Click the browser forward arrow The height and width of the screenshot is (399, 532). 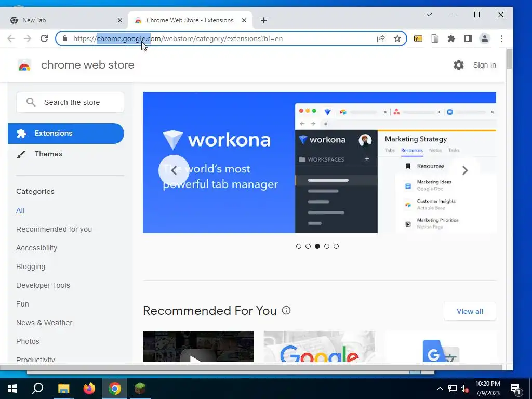click(x=28, y=38)
